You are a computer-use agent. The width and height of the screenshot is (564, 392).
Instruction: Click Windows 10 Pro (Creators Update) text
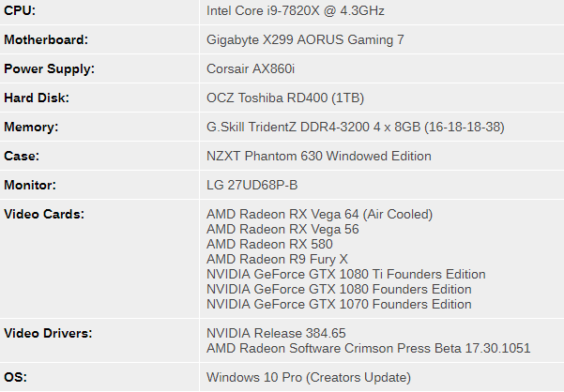(309, 378)
